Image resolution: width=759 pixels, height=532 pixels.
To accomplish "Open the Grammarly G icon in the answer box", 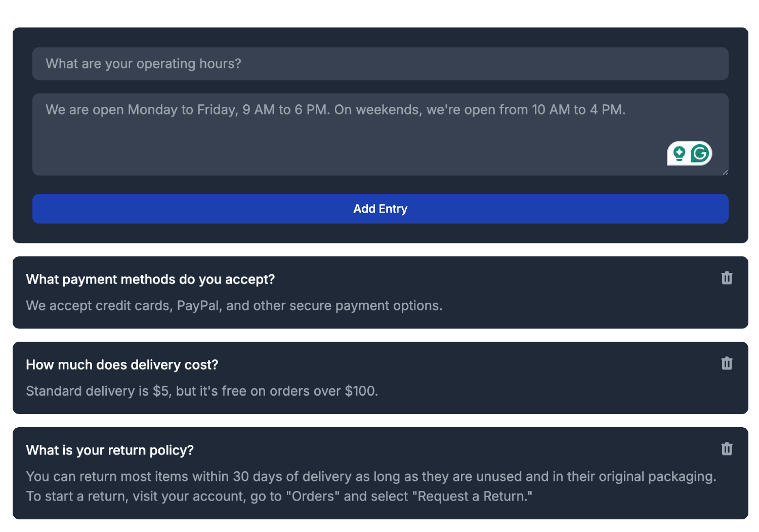I will point(700,153).
